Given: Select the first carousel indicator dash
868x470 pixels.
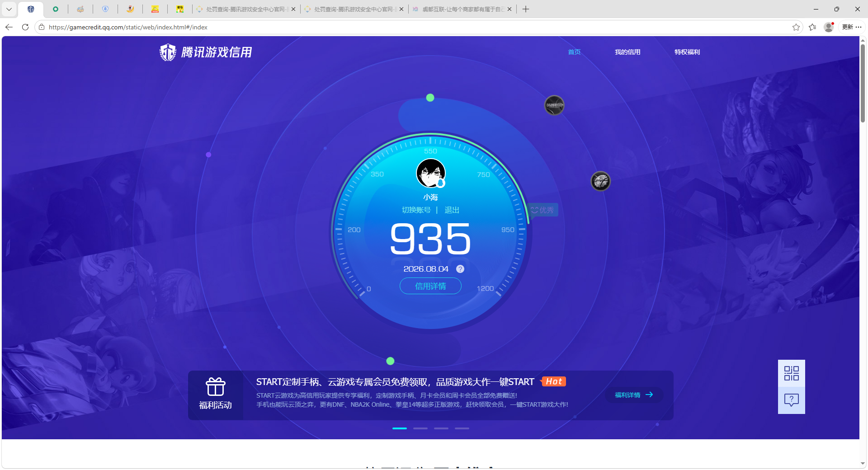Looking at the screenshot, I should pyautogui.click(x=400, y=428).
